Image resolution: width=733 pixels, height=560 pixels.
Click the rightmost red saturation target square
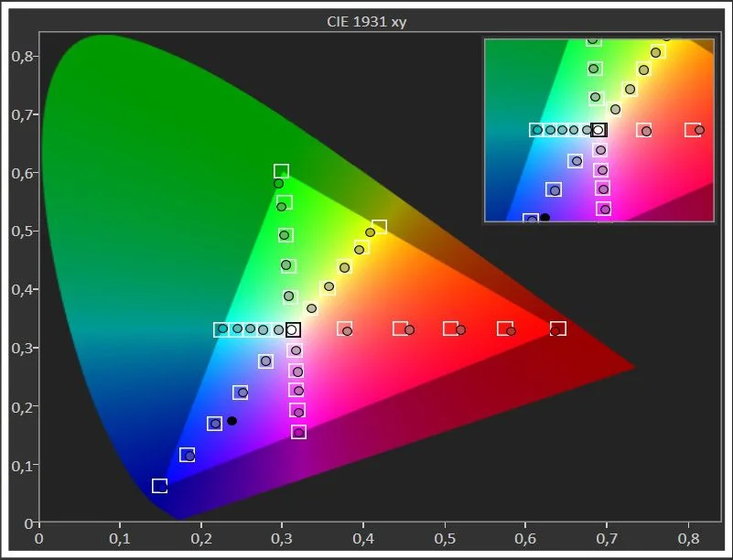point(556,328)
